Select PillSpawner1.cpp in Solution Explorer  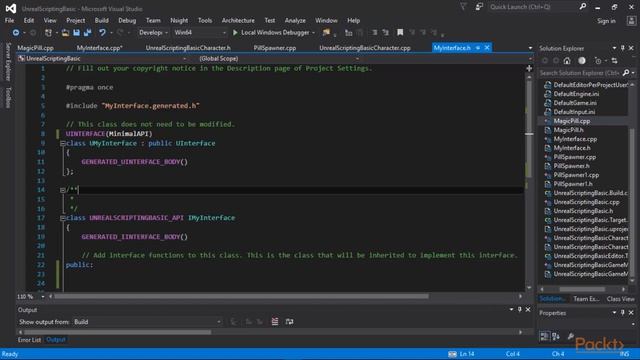pyautogui.click(x=576, y=175)
